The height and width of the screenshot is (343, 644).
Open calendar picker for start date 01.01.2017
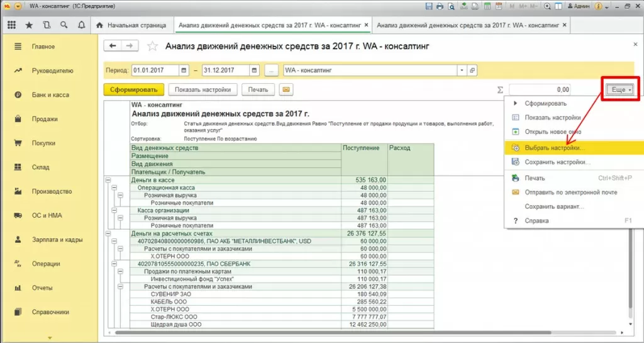point(184,70)
